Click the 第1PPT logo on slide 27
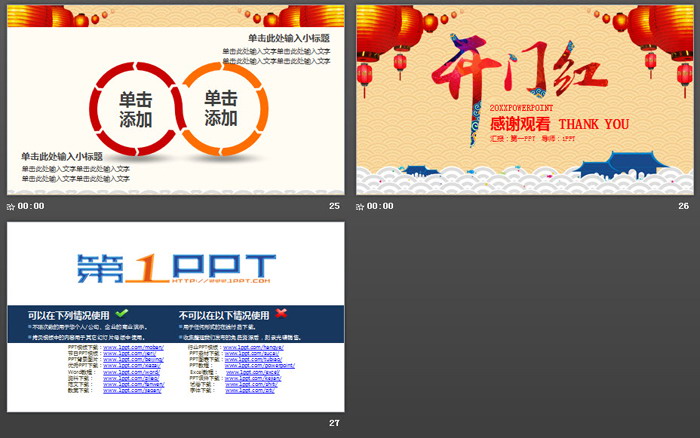Viewport: 700px width, 438px height. (x=176, y=268)
